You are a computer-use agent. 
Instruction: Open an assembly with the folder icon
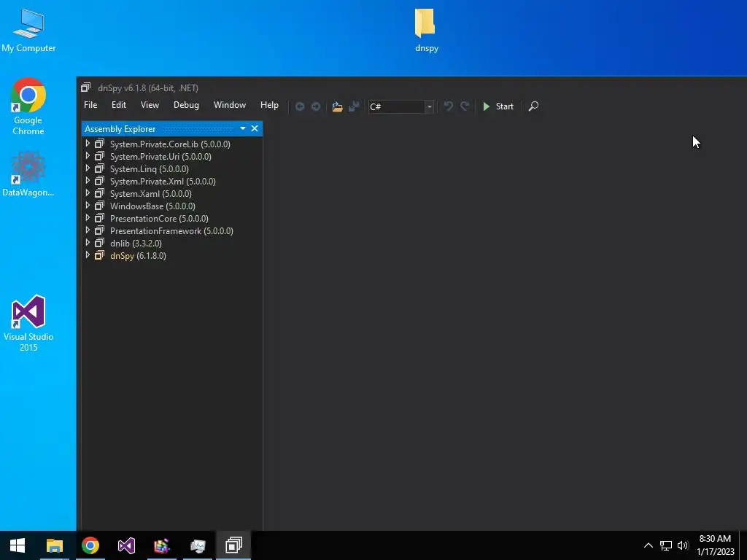coord(337,106)
